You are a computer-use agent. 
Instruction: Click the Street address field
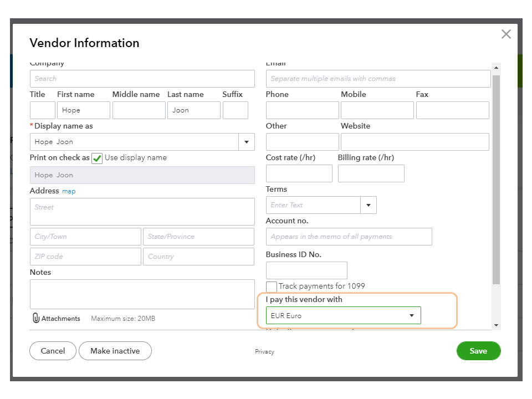(142, 212)
